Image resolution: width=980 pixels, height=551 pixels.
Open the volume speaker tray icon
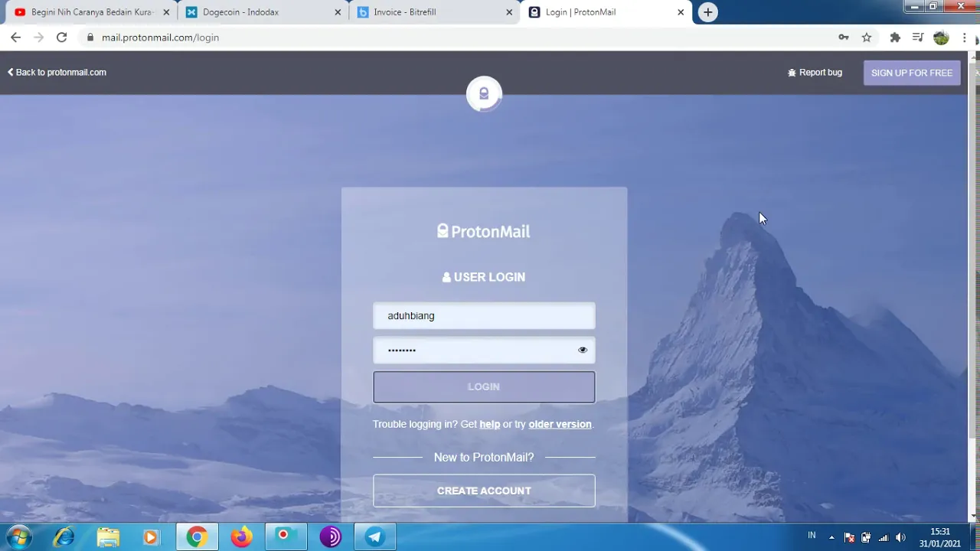pyautogui.click(x=900, y=537)
